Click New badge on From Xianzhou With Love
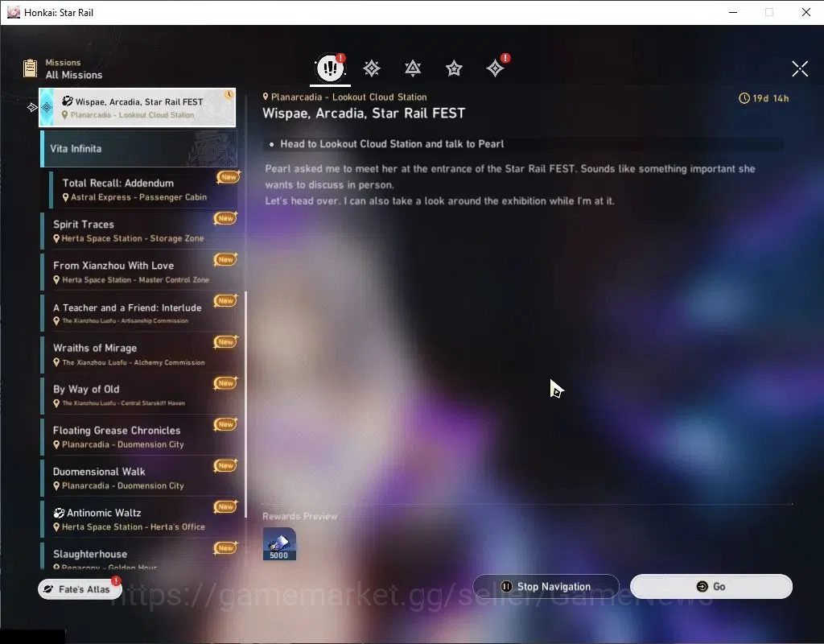Viewport: 824px width, 644px height. (x=225, y=259)
